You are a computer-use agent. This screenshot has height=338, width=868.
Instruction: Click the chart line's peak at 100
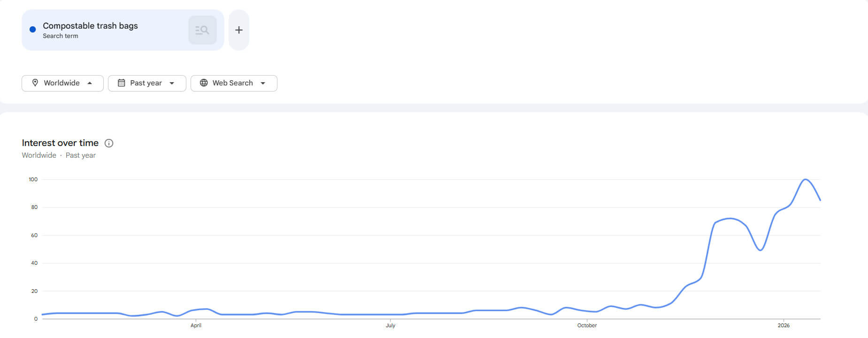coord(805,179)
